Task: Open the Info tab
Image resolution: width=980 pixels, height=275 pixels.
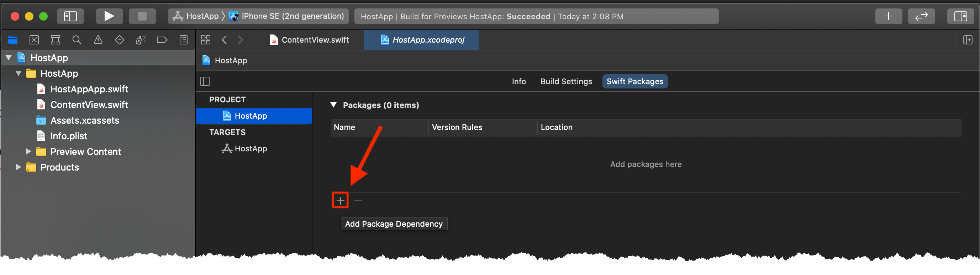Action: pyautogui.click(x=518, y=81)
